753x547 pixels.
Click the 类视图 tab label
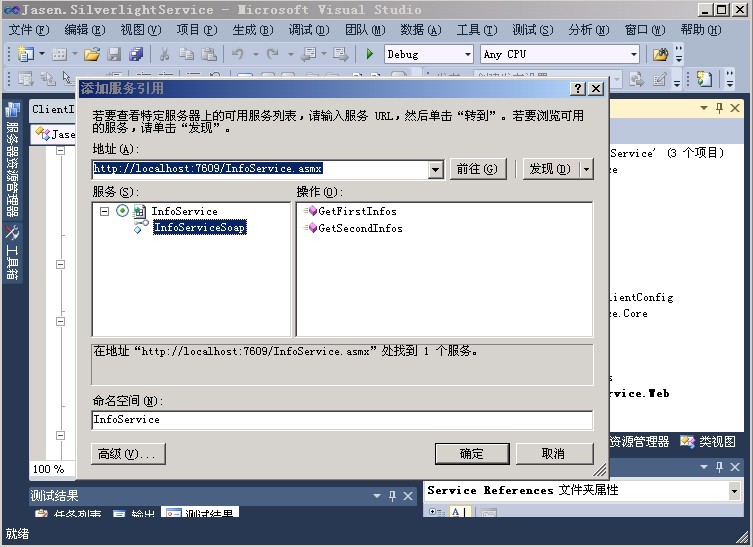pyautogui.click(x=717, y=442)
